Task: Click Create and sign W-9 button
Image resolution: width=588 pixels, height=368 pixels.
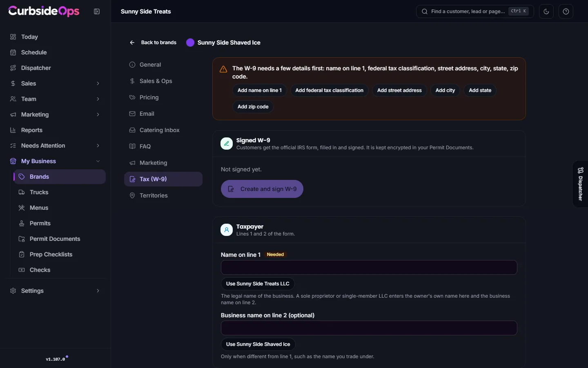Action: click(262, 189)
